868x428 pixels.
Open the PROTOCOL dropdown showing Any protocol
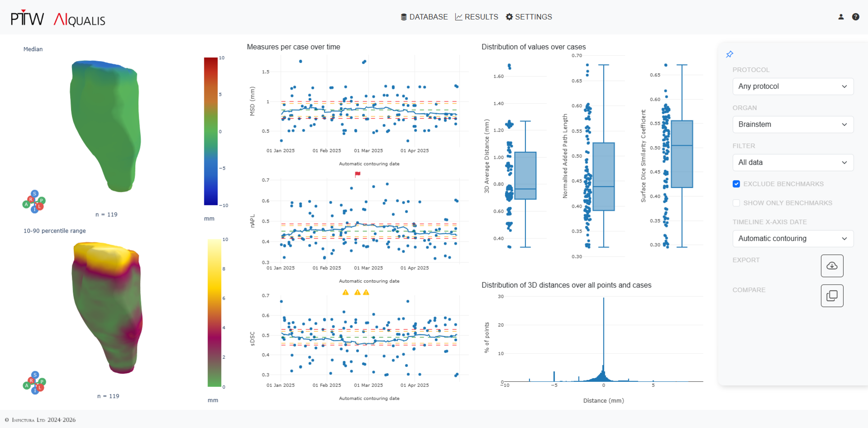click(793, 86)
